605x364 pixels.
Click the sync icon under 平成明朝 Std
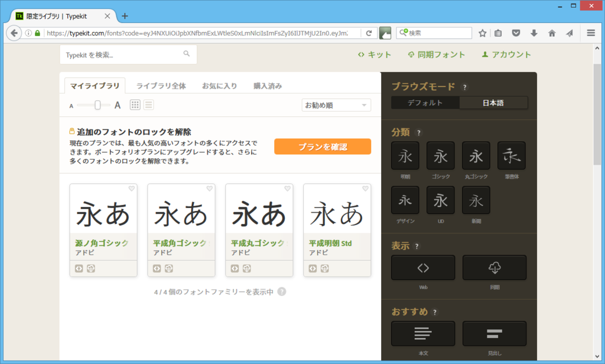click(x=324, y=269)
